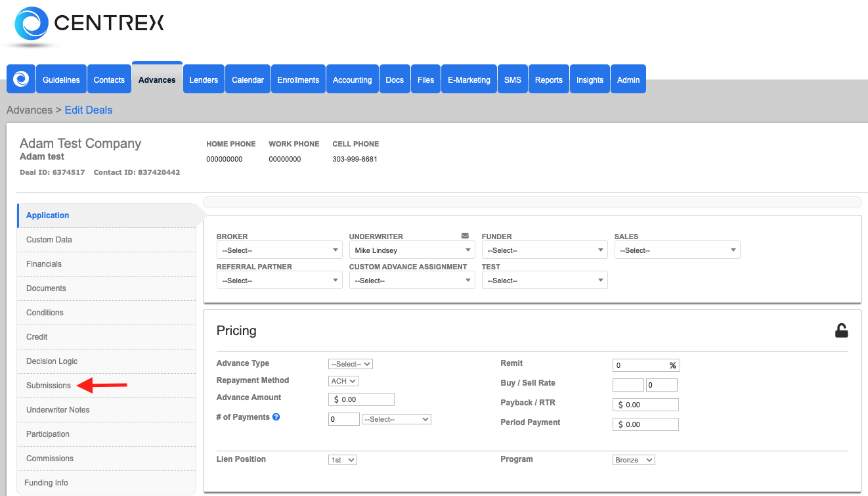The width and height of the screenshot is (868, 496).
Task: Click the Centrex logo at the top left
Action: coord(85,24)
